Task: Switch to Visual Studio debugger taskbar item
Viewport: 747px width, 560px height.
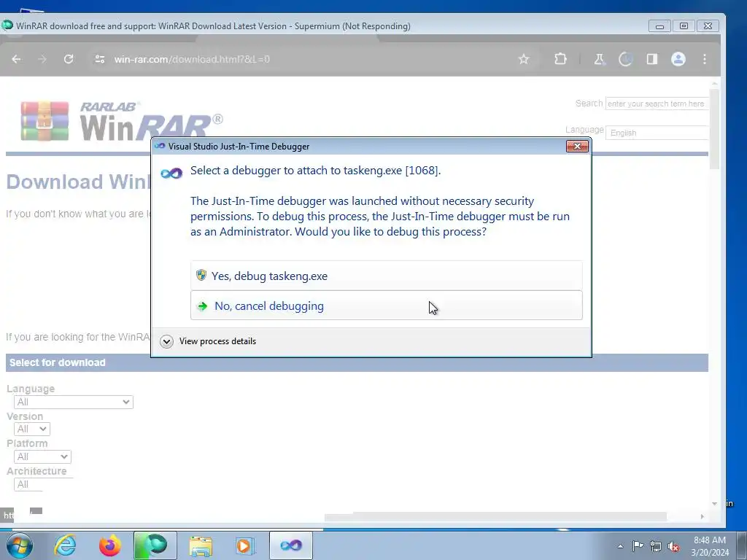Action: click(290, 545)
